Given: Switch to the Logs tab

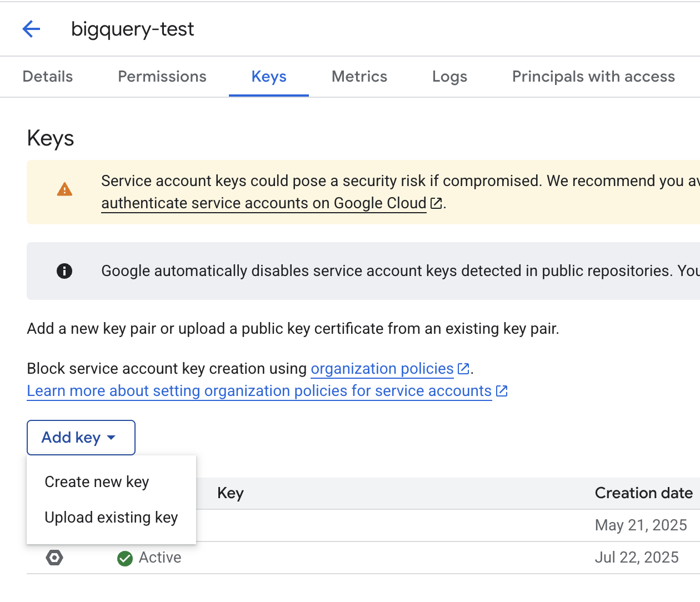Looking at the screenshot, I should [449, 77].
